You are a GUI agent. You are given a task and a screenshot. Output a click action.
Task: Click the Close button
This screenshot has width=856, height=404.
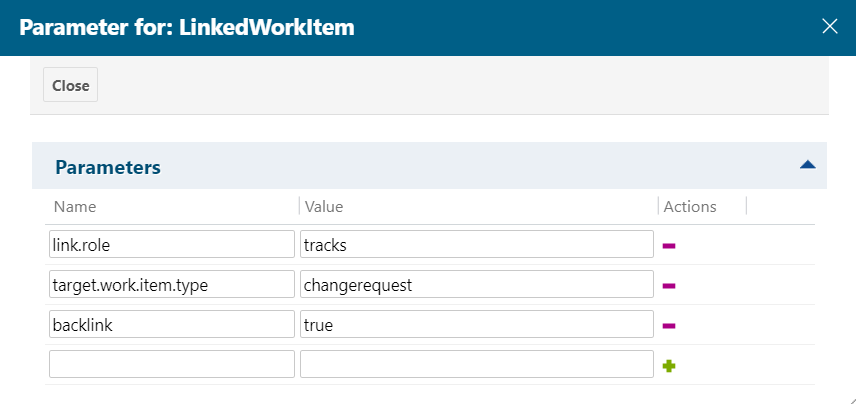coord(70,85)
